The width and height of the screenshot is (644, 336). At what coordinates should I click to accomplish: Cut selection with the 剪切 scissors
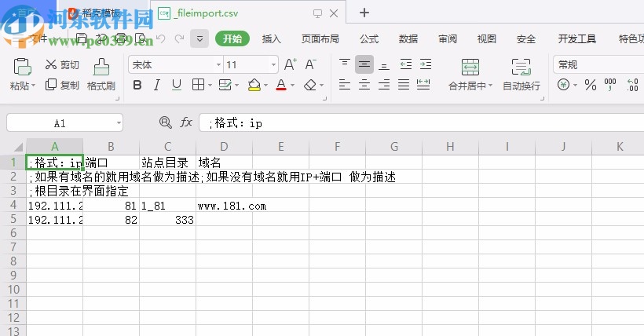click(61, 64)
